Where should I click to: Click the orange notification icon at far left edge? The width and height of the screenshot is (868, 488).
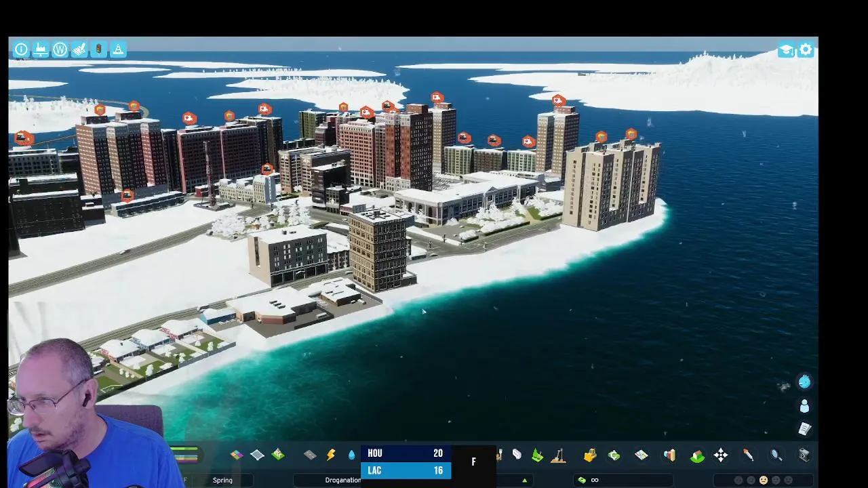pos(22,138)
